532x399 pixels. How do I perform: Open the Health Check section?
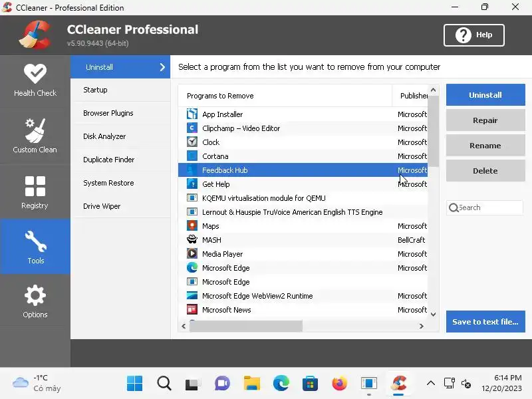[35, 80]
